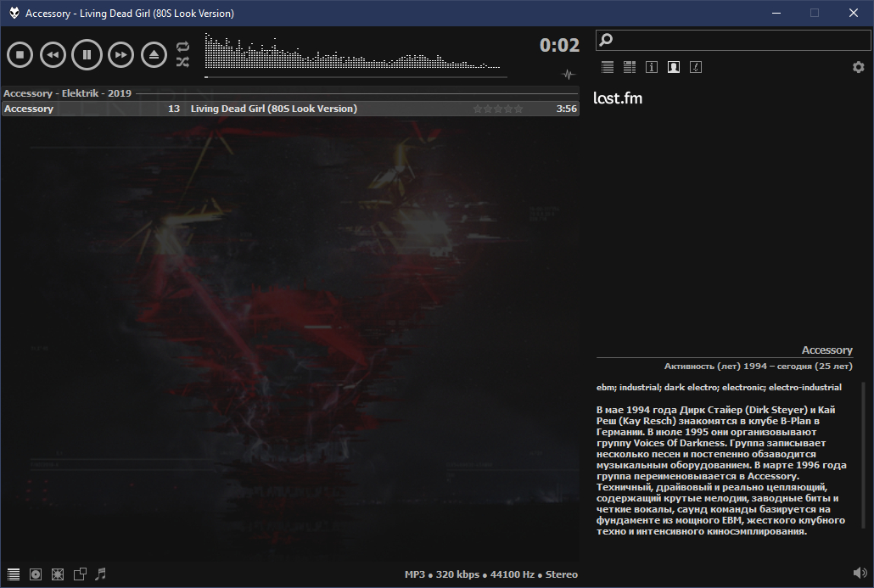Click the visualization view icon in bottom bar

58,574
